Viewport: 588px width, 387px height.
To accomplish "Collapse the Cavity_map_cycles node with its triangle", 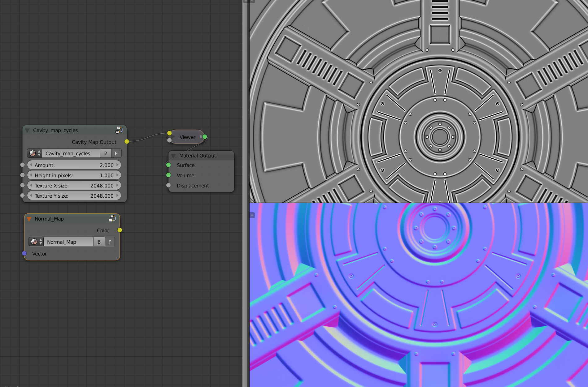I will (x=28, y=130).
